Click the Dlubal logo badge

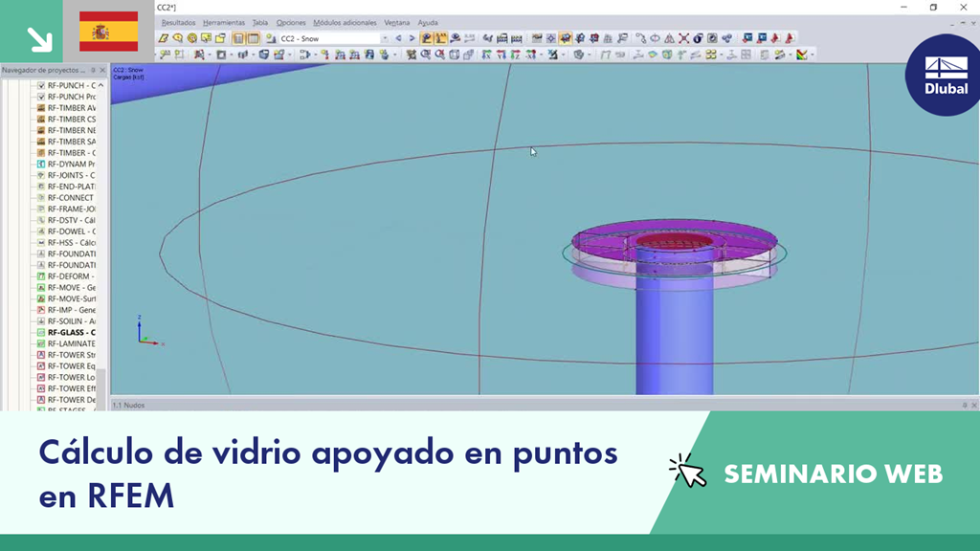point(944,75)
